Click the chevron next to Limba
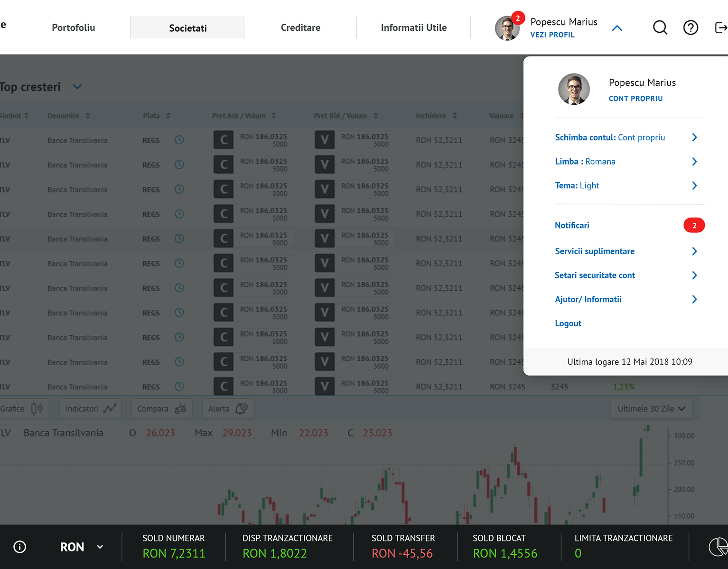This screenshot has height=569, width=728. pos(694,162)
